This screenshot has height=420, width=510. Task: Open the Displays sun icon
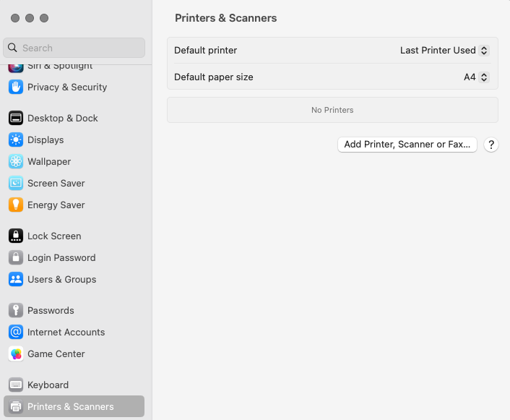16,140
